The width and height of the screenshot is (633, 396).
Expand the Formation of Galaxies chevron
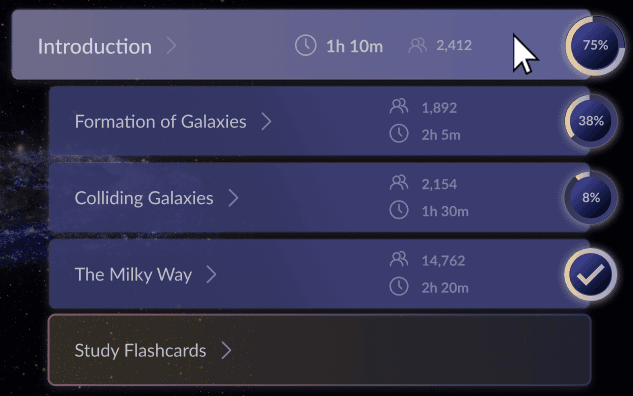[266, 121]
